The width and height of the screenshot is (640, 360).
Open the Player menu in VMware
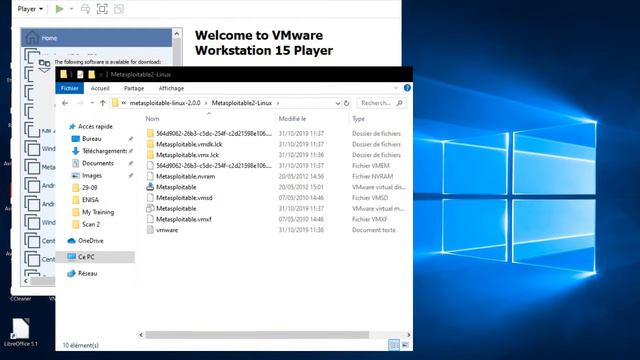pyautogui.click(x=30, y=9)
